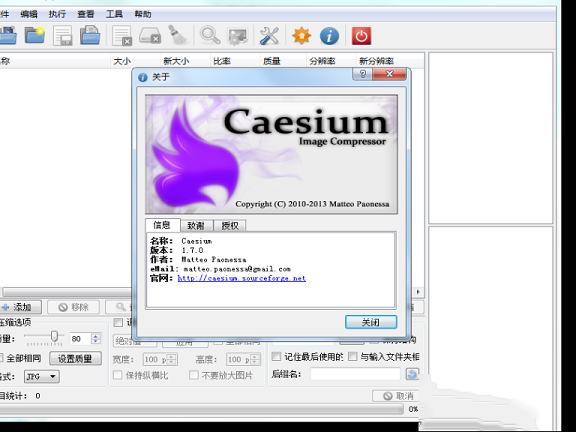Open the 帮助 menu
576x432 pixels.
pos(143,14)
